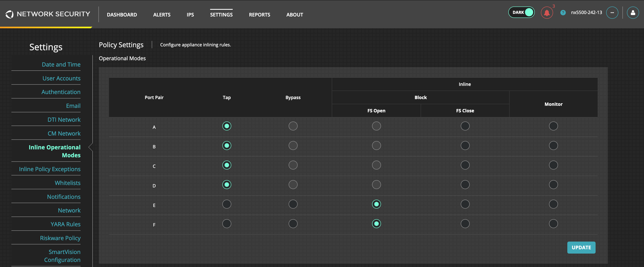
Task: Open Inline Policy Exceptions
Action: [x=49, y=169]
